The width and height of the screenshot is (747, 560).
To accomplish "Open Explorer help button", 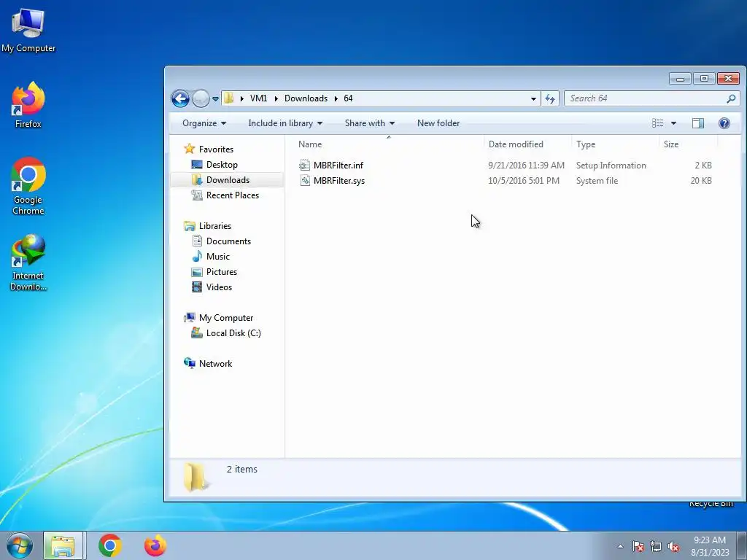I will coord(724,123).
